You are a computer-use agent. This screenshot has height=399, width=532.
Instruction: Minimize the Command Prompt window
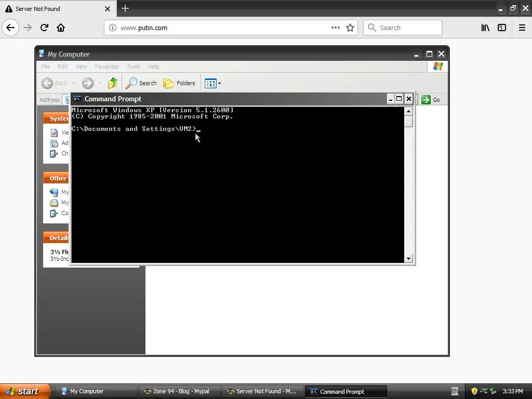390,99
